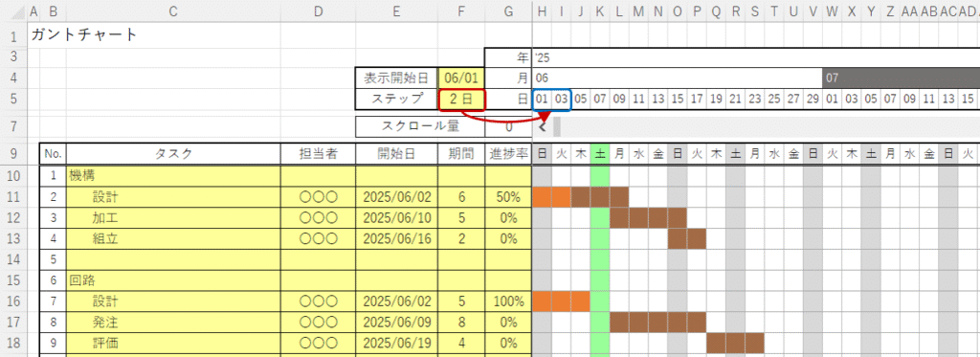Click column header C
Viewport: 980px width, 357px height.
[x=173, y=11]
